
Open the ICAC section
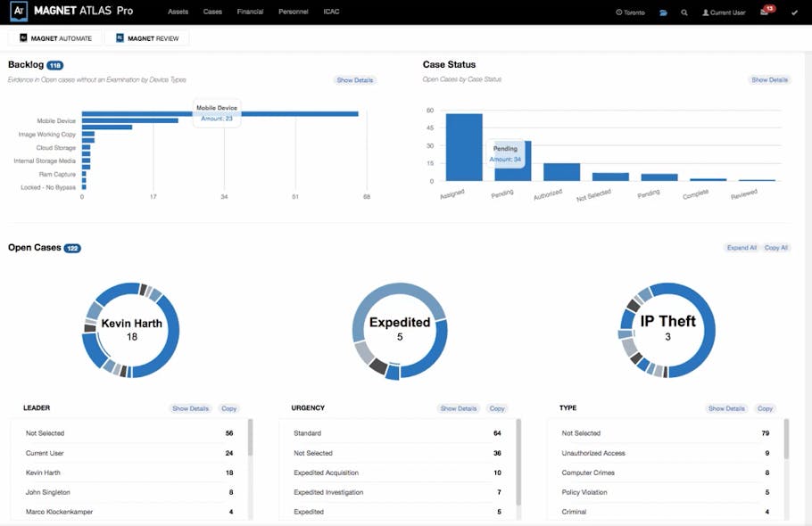point(331,12)
